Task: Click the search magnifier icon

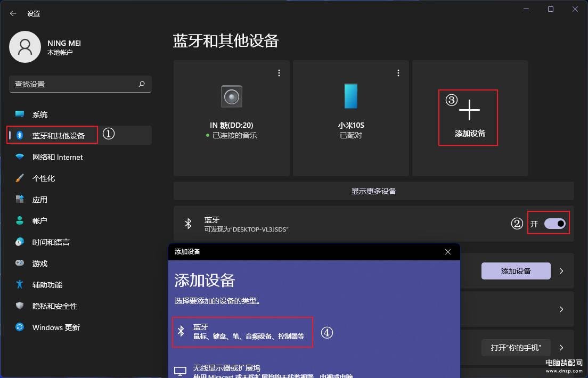Action: point(142,84)
